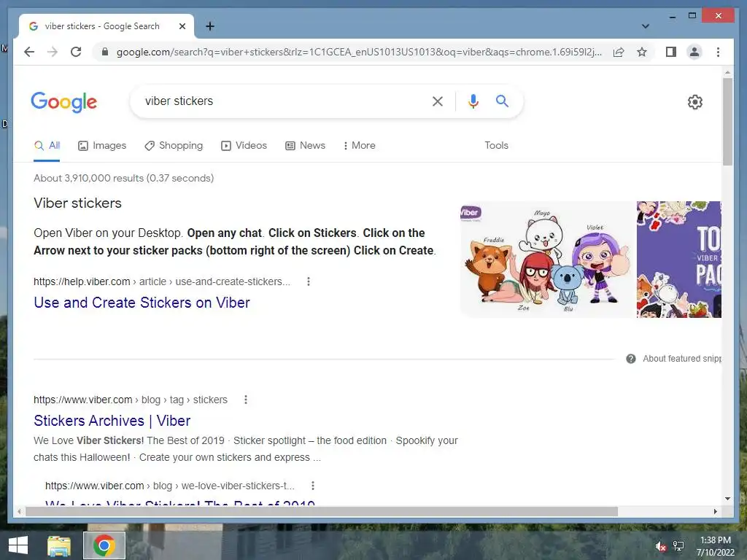Open File Explorer from the taskbar

point(58,545)
